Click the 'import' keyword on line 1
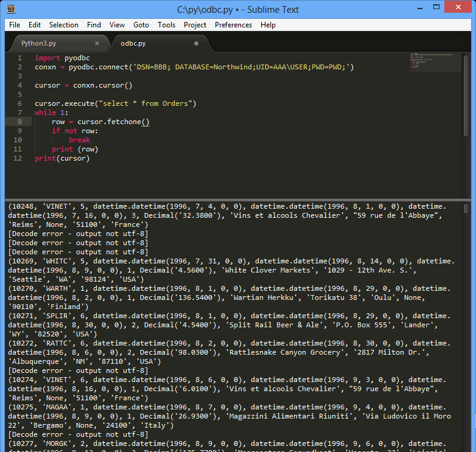The width and height of the screenshot is (476, 452). [47, 58]
